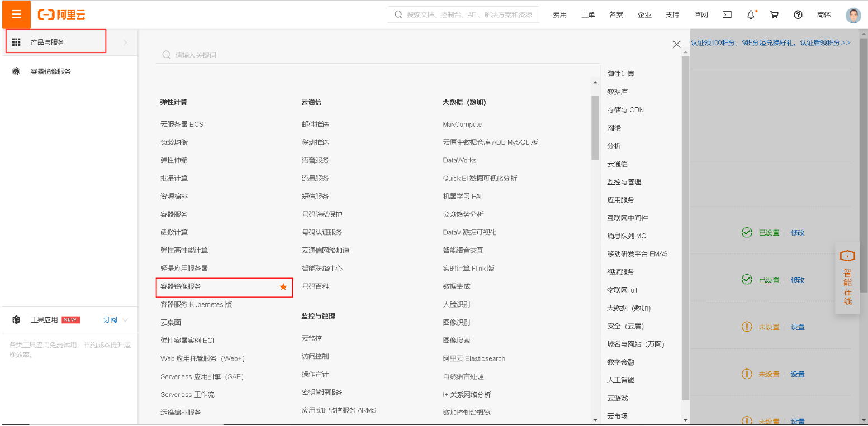Close the products panel with X
The width and height of the screenshot is (868, 426).
677,45
